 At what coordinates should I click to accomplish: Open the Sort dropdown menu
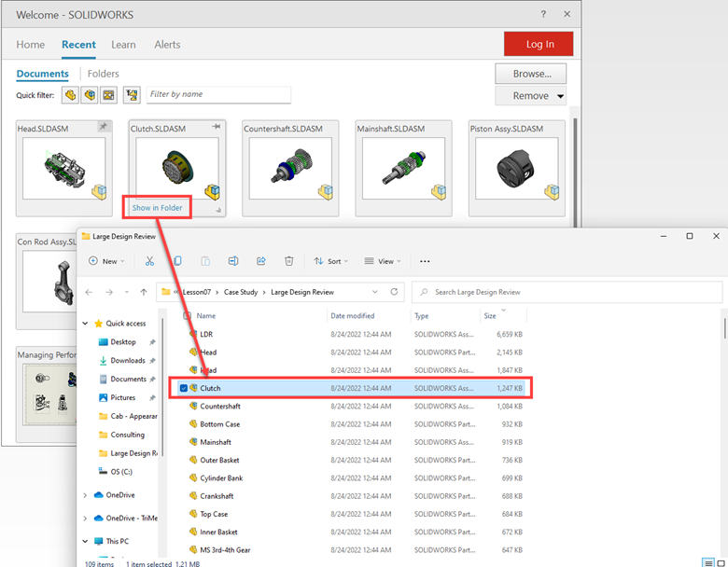point(330,261)
